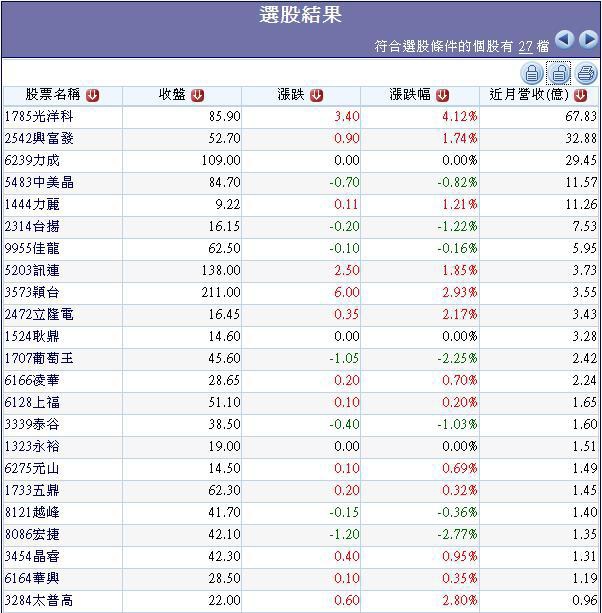Click change value 6.00
This screenshot has height=613, width=602.
pyautogui.click(x=347, y=292)
